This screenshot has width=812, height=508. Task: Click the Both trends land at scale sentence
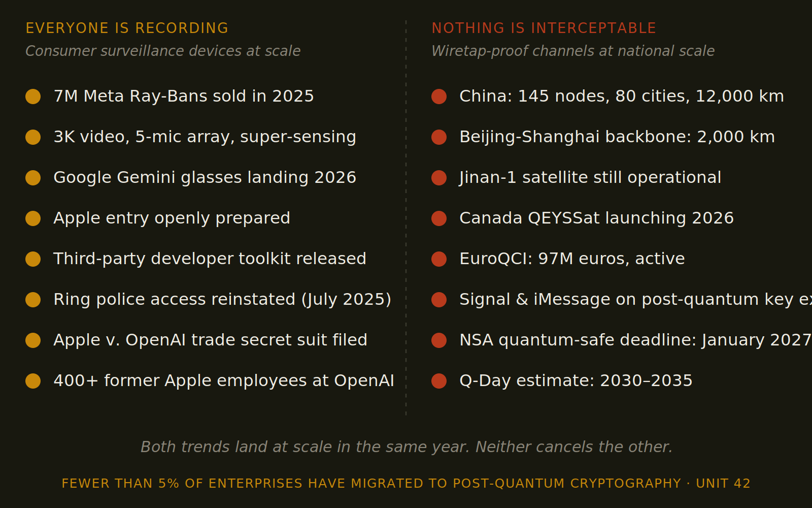[x=407, y=447]
